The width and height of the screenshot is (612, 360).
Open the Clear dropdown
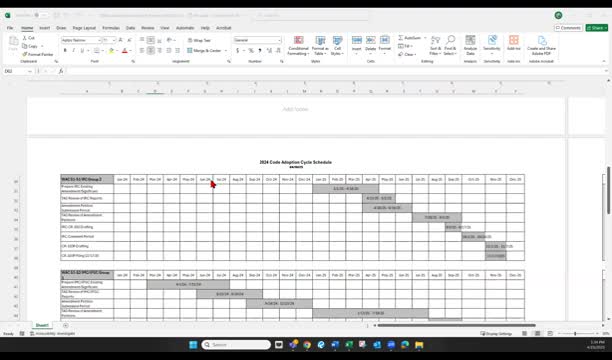[407, 54]
